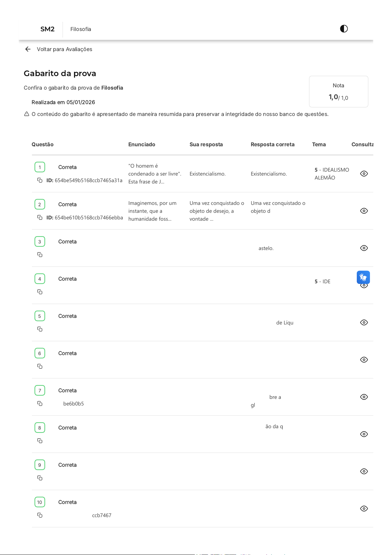
Task: Click the back arrow icon
Action: pos(28,49)
